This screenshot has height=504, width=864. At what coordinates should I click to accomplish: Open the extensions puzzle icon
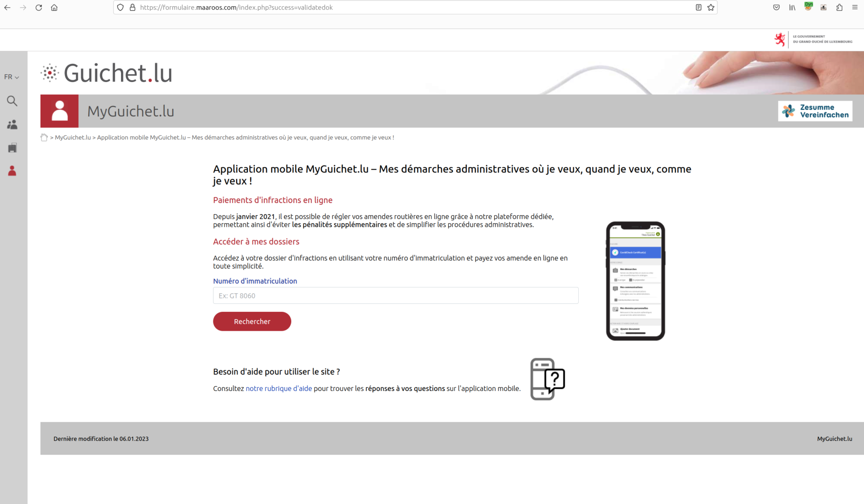click(839, 8)
